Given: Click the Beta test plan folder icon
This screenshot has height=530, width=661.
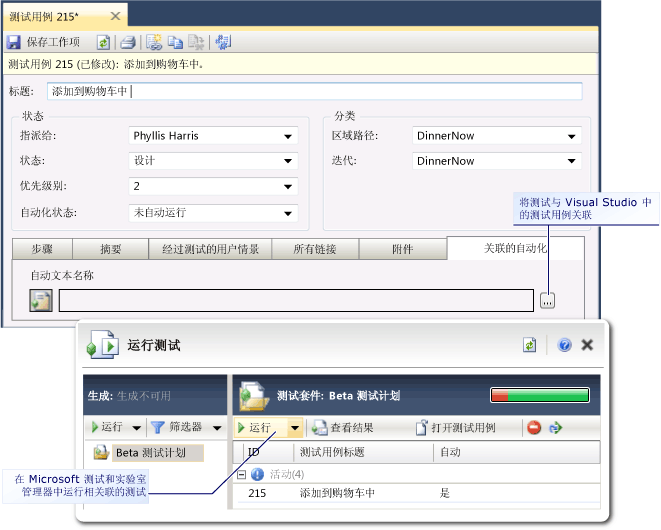Looking at the screenshot, I should pyautogui.click(x=101, y=452).
